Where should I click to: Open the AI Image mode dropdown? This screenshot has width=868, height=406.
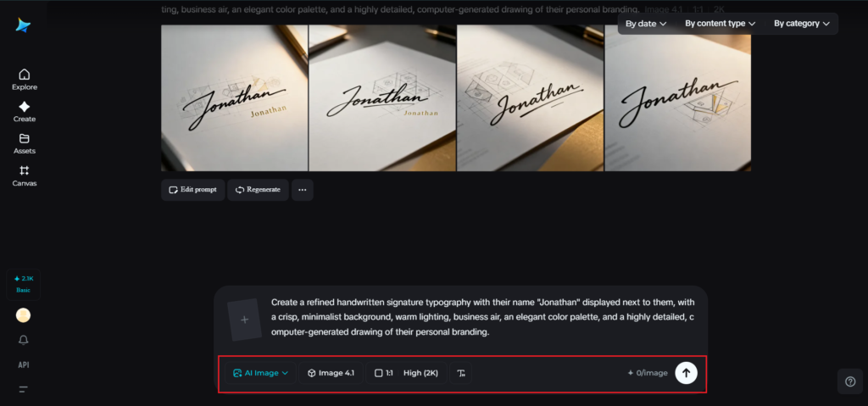260,373
